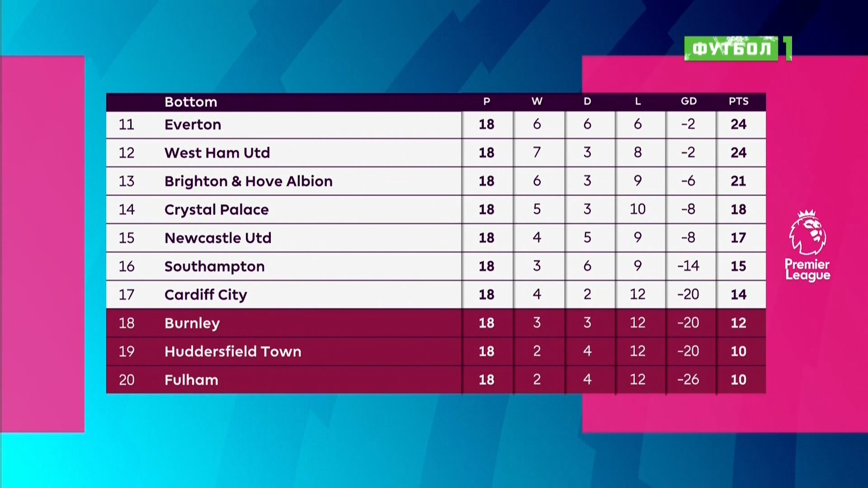Click the PTS column header

click(738, 101)
